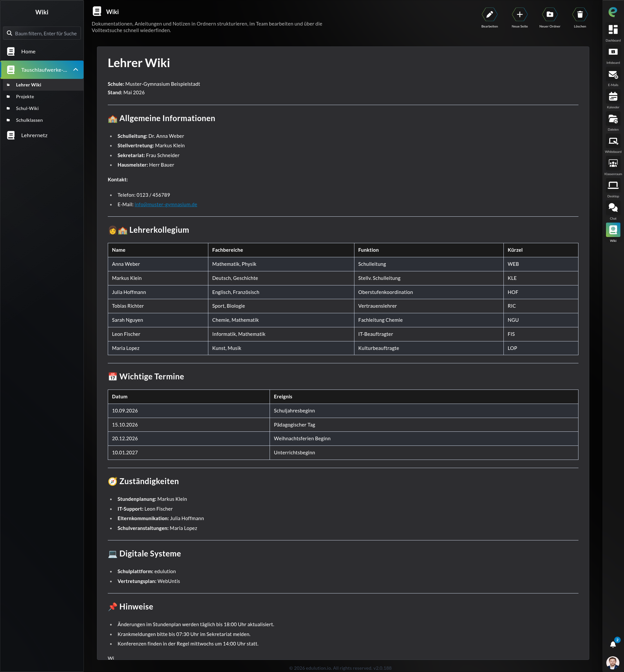Click the RIC Kürzel cell
The image size is (624, 672).
[540, 306]
